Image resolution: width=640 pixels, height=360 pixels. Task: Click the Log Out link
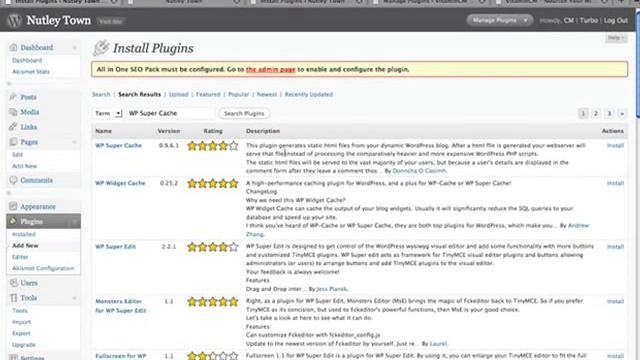(x=616, y=20)
